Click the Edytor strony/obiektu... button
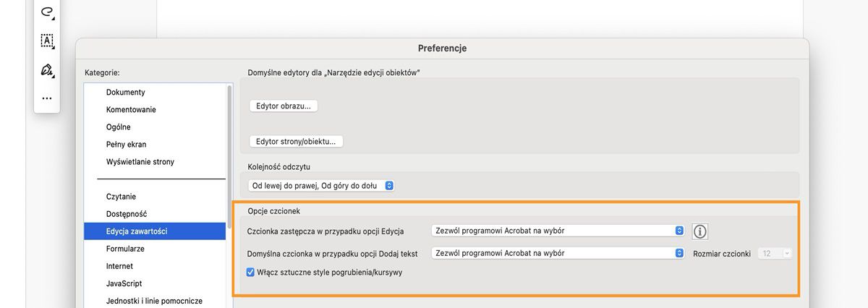868x308 pixels. click(x=295, y=141)
